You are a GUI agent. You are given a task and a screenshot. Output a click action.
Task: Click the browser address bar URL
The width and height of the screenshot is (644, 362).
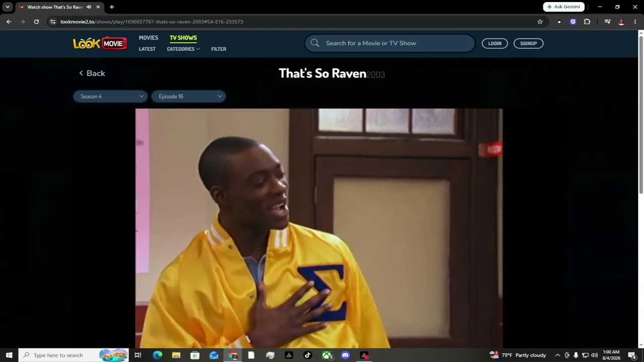coord(151,22)
